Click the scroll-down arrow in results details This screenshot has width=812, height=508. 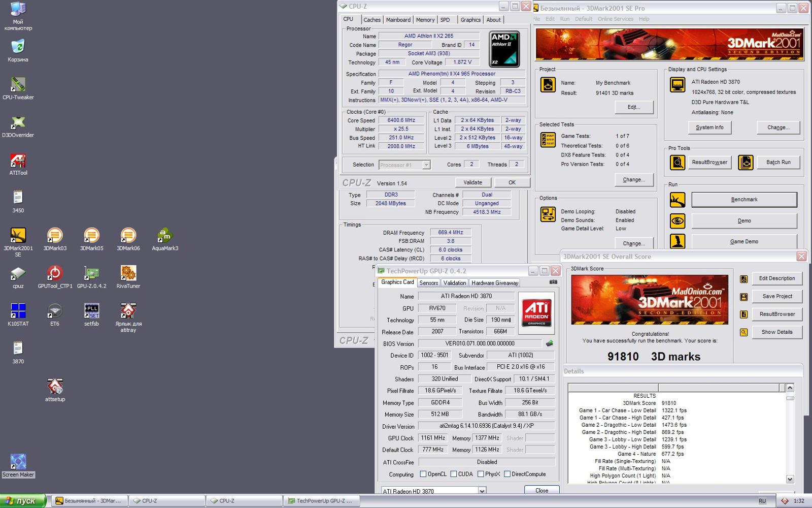click(x=790, y=479)
